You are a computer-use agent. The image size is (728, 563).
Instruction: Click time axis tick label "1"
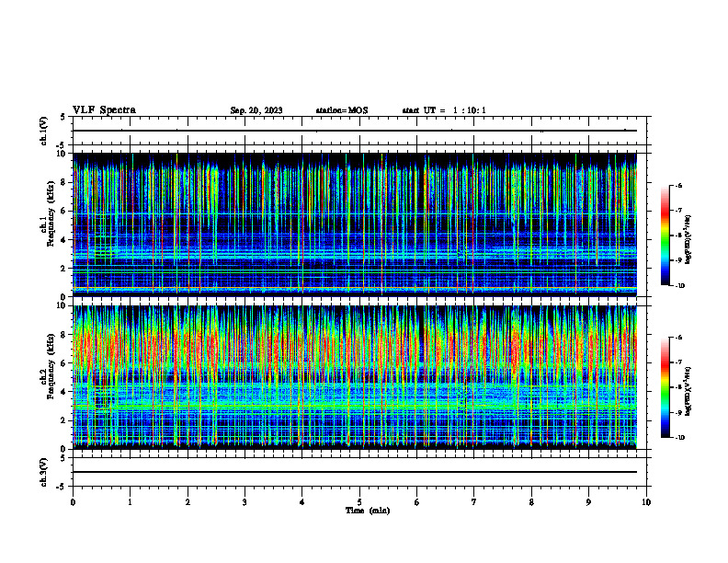tap(130, 502)
